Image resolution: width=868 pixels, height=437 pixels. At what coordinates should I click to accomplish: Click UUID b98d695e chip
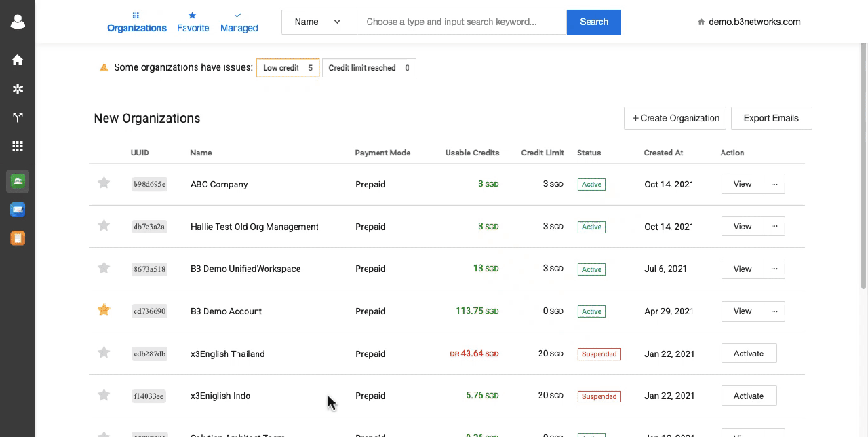point(149,184)
